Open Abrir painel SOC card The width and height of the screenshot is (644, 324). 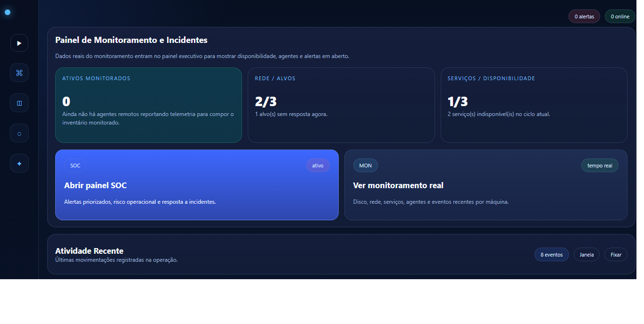197,185
